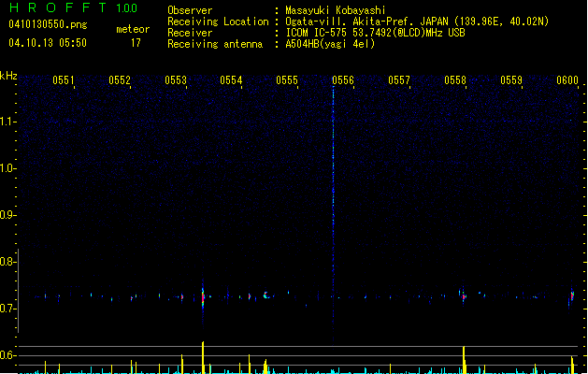Click the 0553 time marker
This screenshot has width=588, height=374.
[x=175, y=80]
